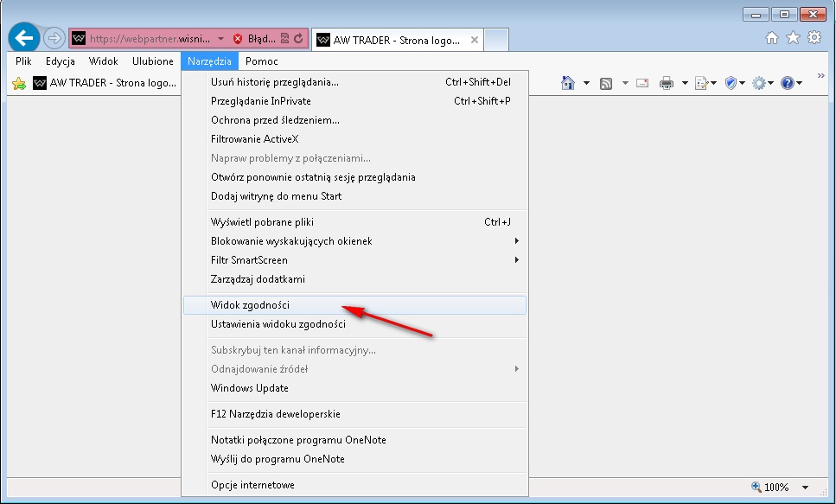Open Favorites with the star icon

pos(793,37)
